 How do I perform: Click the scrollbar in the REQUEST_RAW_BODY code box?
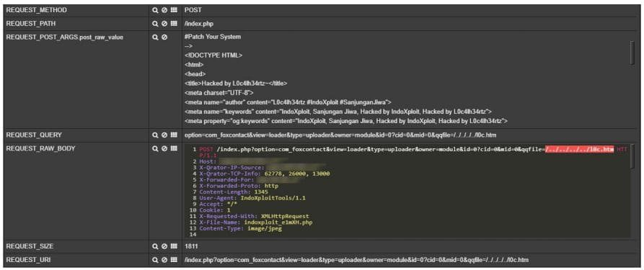pos(632,156)
